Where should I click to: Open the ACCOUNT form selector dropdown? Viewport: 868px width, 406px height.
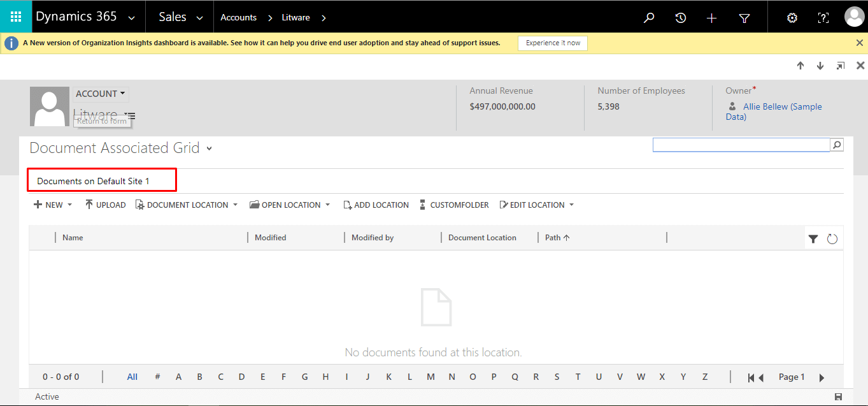pos(101,94)
